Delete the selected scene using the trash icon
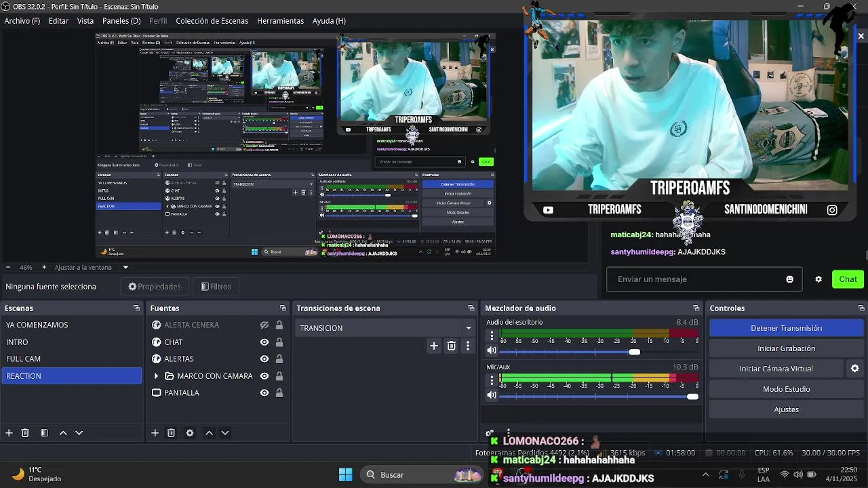868x488 pixels. [25, 433]
